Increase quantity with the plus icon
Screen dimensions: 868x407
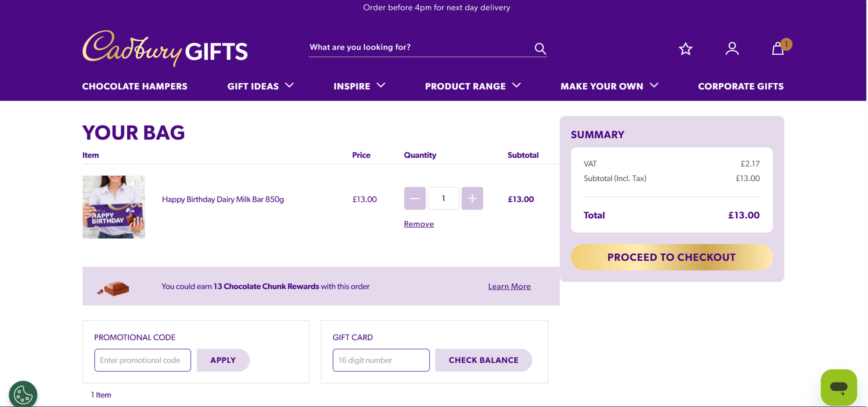(x=472, y=199)
